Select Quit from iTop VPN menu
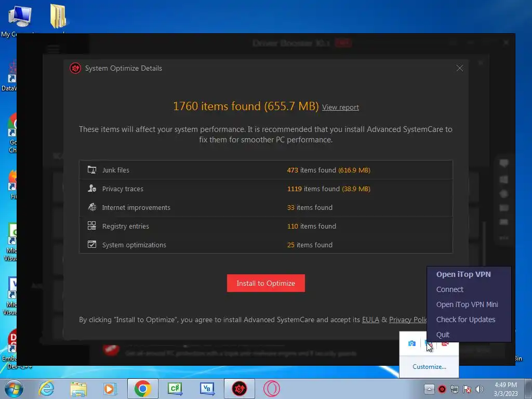The width and height of the screenshot is (532, 399). pyautogui.click(x=443, y=335)
